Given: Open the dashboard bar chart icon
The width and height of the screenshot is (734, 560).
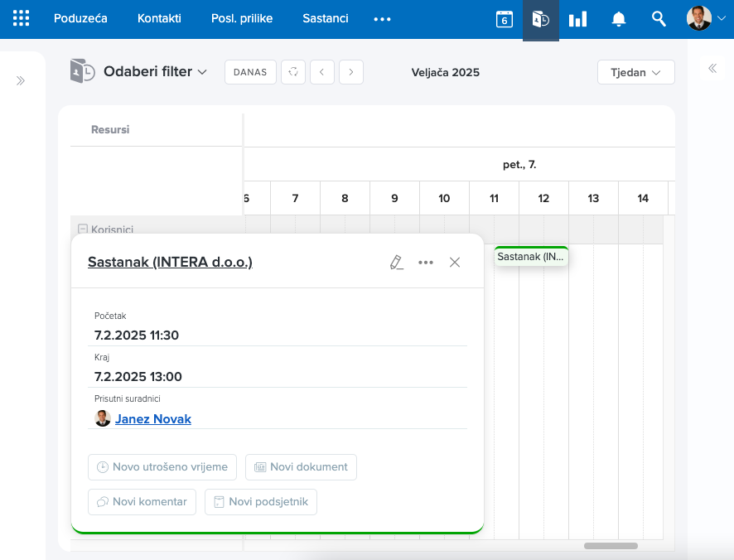Looking at the screenshot, I should [x=577, y=19].
